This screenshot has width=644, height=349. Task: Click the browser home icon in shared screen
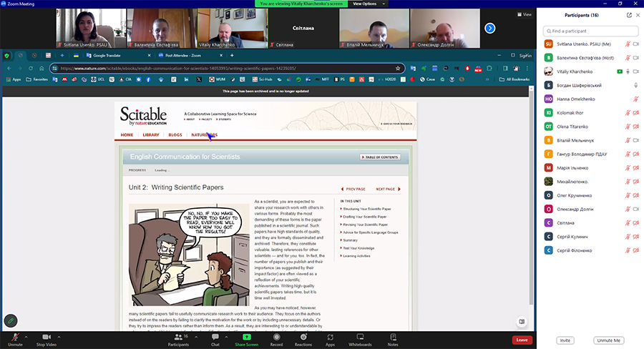pyautogui.click(x=42, y=68)
